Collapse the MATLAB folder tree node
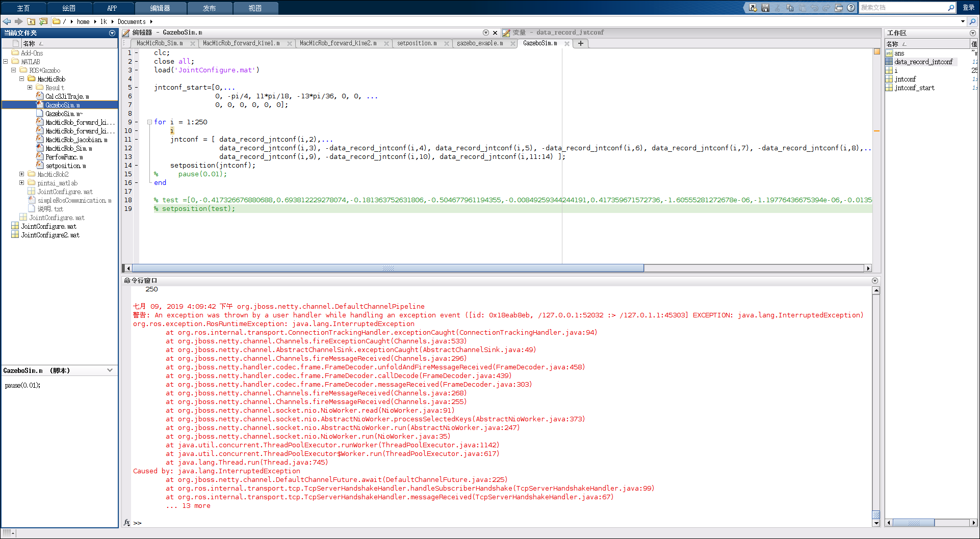Screen dimensions: 980x539 pyautogui.click(x=7, y=61)
